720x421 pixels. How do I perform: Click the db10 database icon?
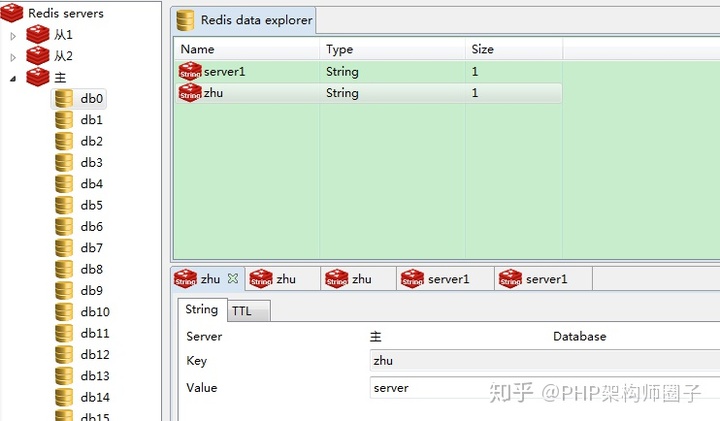pyautogui.click(x=64, y=312)
